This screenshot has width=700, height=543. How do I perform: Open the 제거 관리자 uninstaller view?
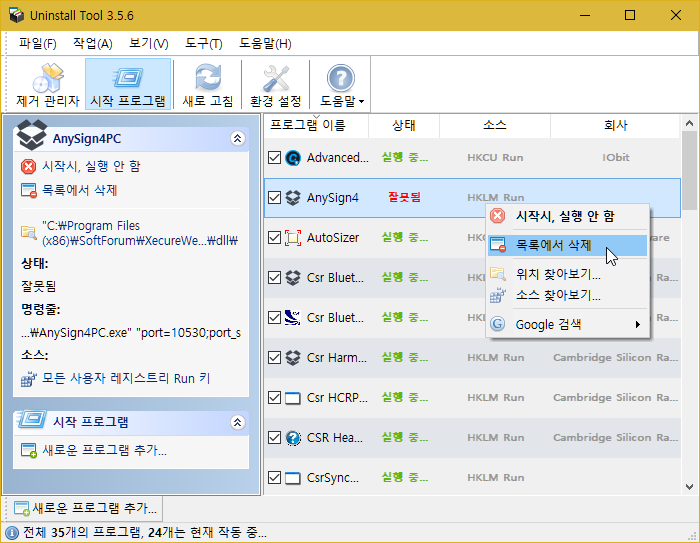pos(48,85)
